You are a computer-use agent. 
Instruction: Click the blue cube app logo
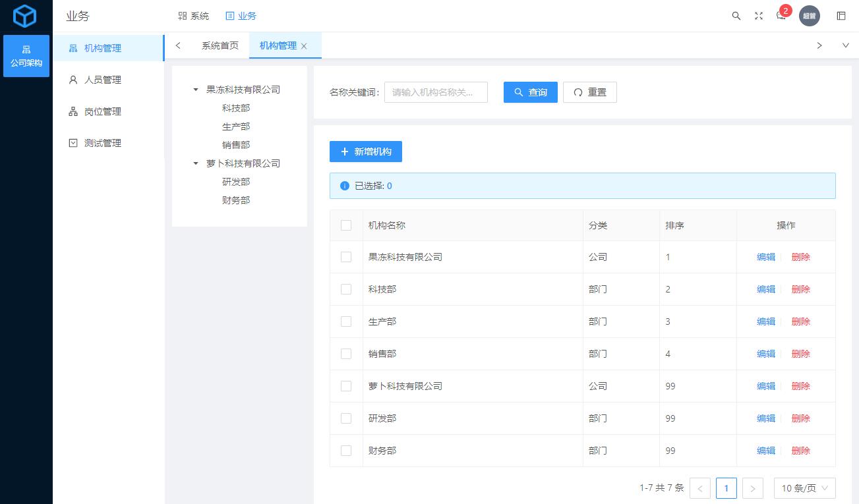coord(25,16)
